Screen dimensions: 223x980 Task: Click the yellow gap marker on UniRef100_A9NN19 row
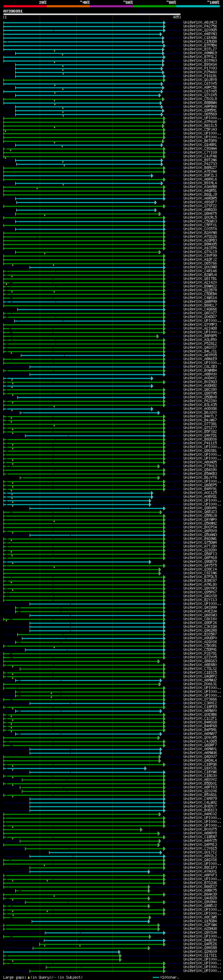tap(62, 54)
